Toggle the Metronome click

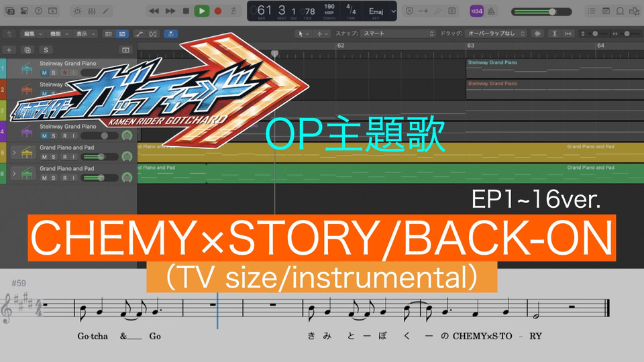click(491, 11)
